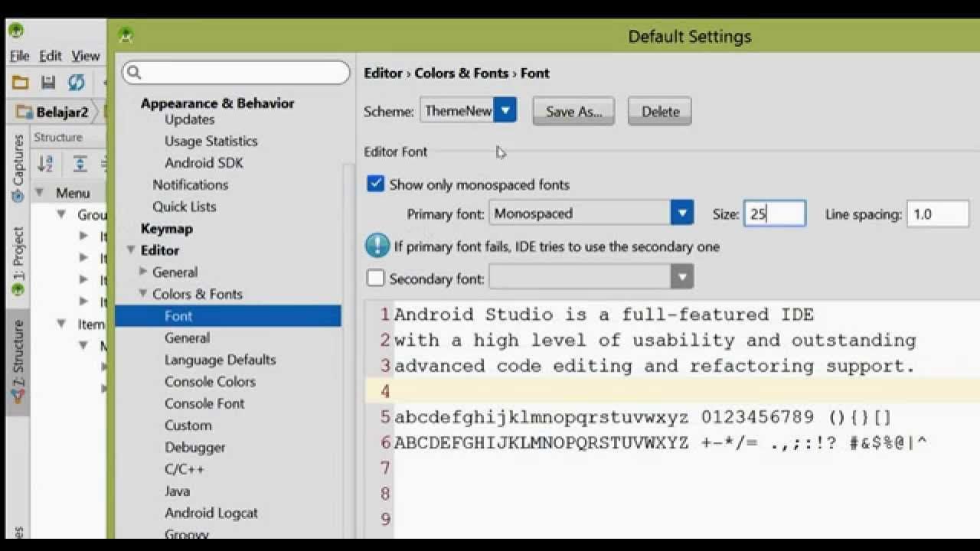Select Android Logcat in settings tree
The width and height of the screenshot is (980, 551).
pos(211,513)
